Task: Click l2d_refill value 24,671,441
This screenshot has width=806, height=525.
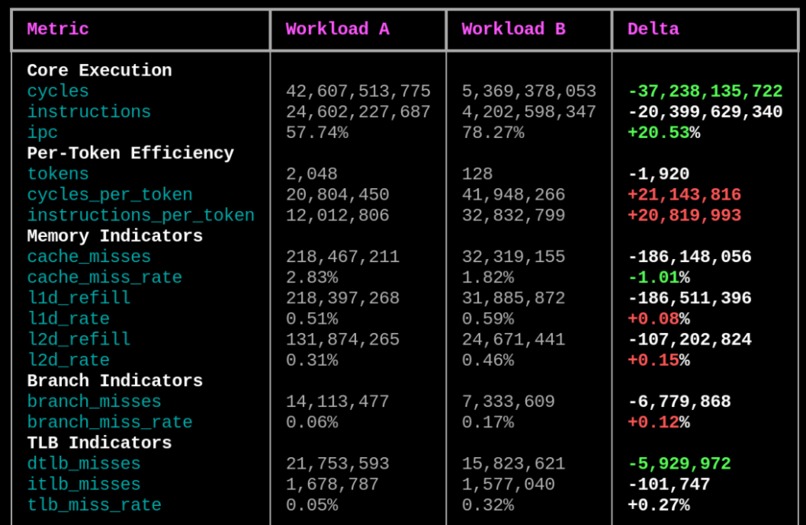Action: click(514, 339)
